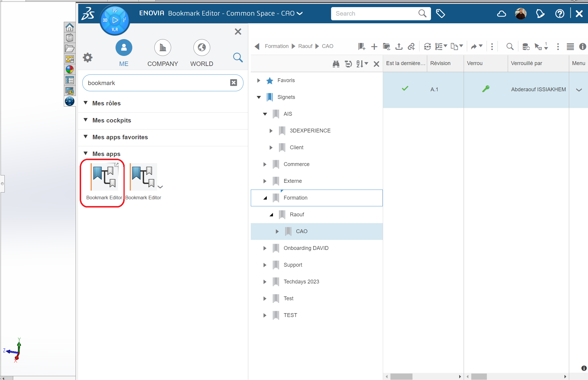
Task: Click the Formation breadcrumb link
Action: pos(277,46)
